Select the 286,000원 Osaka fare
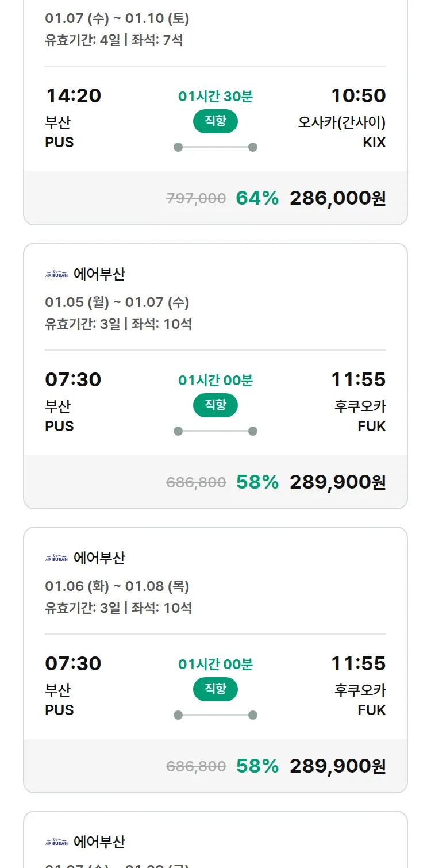431x868 pixels. [337, 198]
